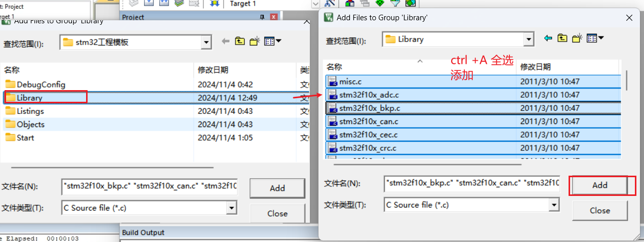Click the green diamond Run-Time Environment icon
The image size is (644, 242).
(380, 3)
